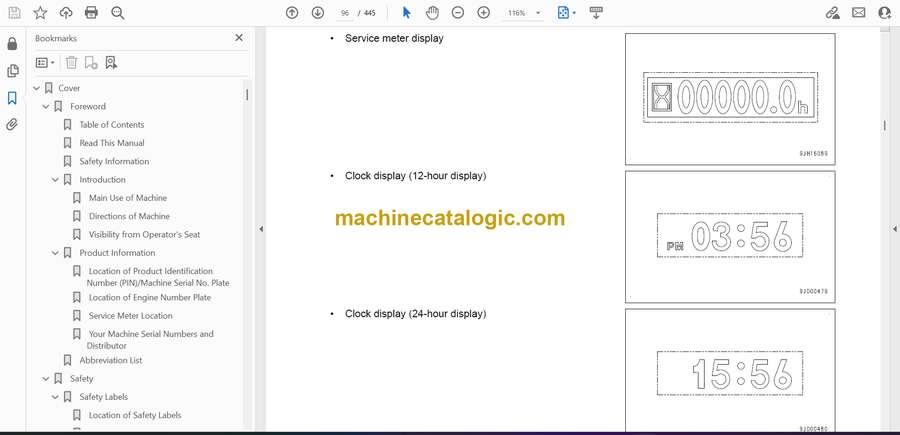Collapse the Foreword bookmark section
The image size is (900, 435).
(x=46, y=106)
